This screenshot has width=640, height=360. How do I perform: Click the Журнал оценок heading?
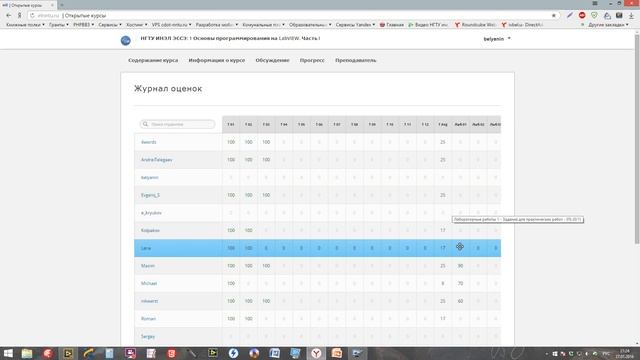pyautogui.click(x=168, y=89)
